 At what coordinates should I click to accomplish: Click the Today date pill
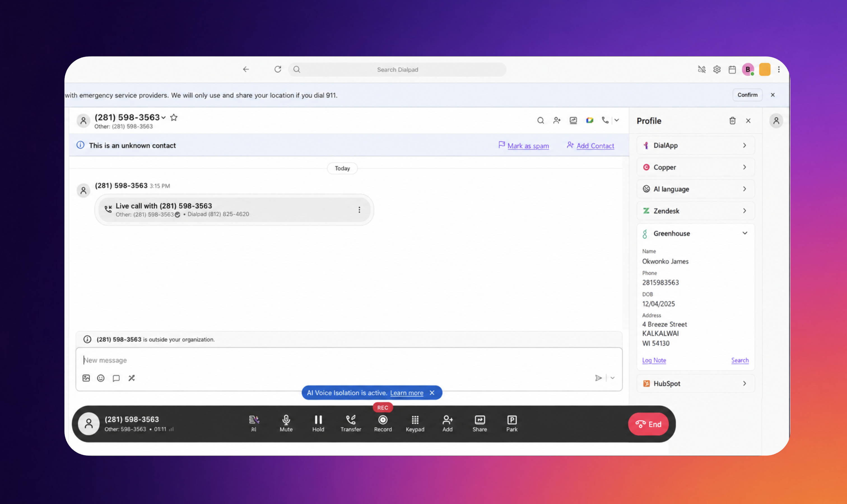pos(342,168)
